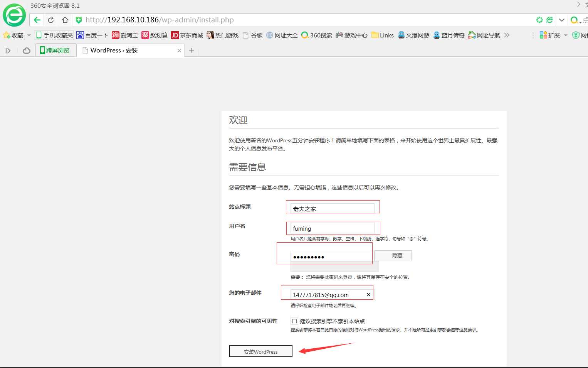
Task: Open the 热门游戏 bookmark
Action: (x=223, y=35)
